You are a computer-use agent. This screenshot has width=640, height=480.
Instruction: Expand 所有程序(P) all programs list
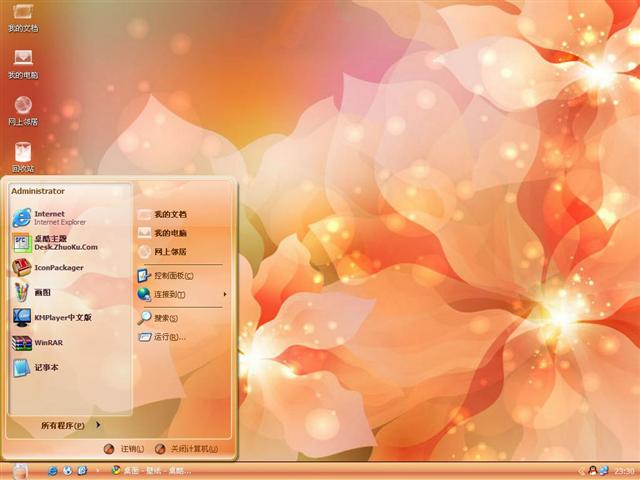pyautogui.click(x=70, y=425)
